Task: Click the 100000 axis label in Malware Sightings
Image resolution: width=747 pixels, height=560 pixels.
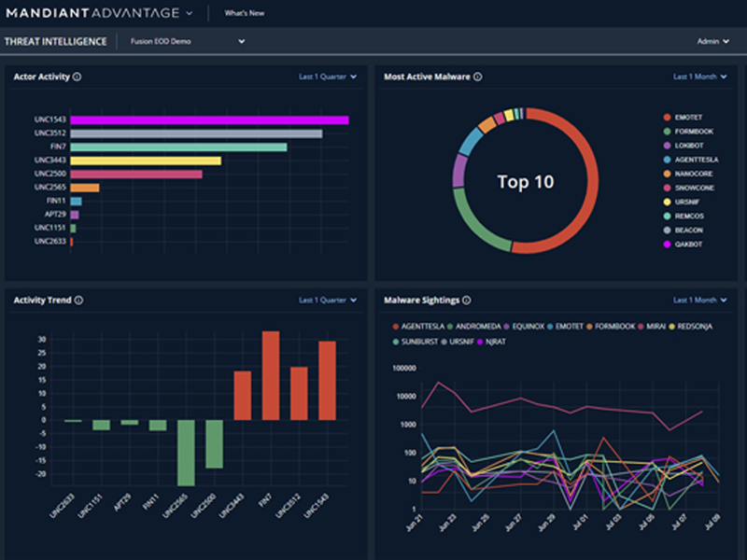Action: pos(404,368)
